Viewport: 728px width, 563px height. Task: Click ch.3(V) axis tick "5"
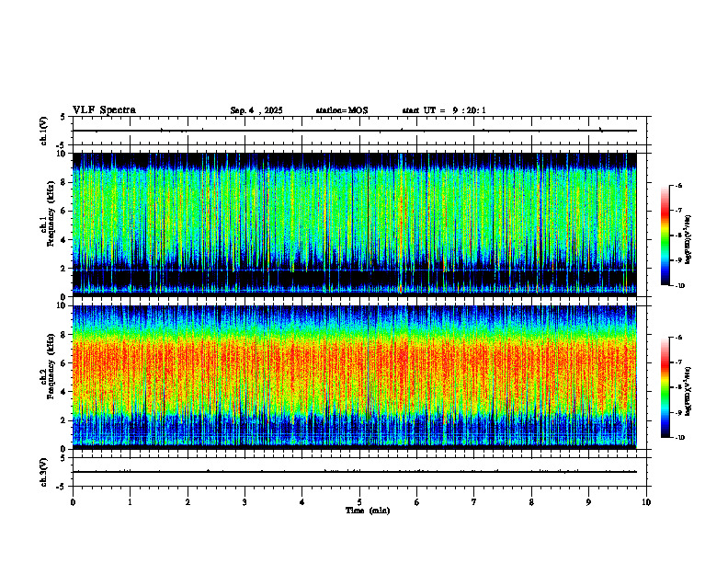[x=63, y=458]
